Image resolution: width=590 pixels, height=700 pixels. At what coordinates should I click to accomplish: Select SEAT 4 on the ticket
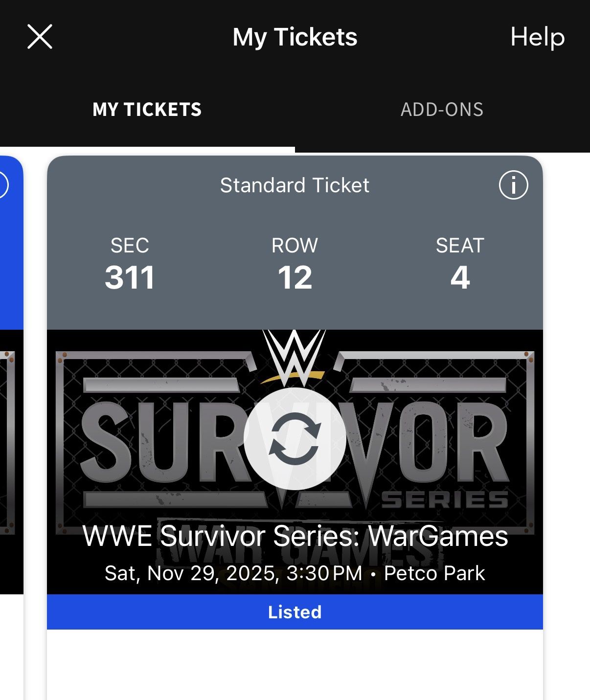pos(459,264)
